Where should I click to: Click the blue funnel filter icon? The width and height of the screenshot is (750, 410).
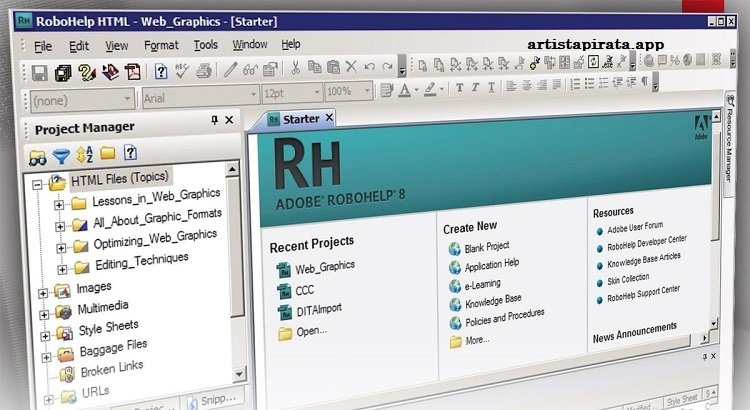click(x=61, y=156)
